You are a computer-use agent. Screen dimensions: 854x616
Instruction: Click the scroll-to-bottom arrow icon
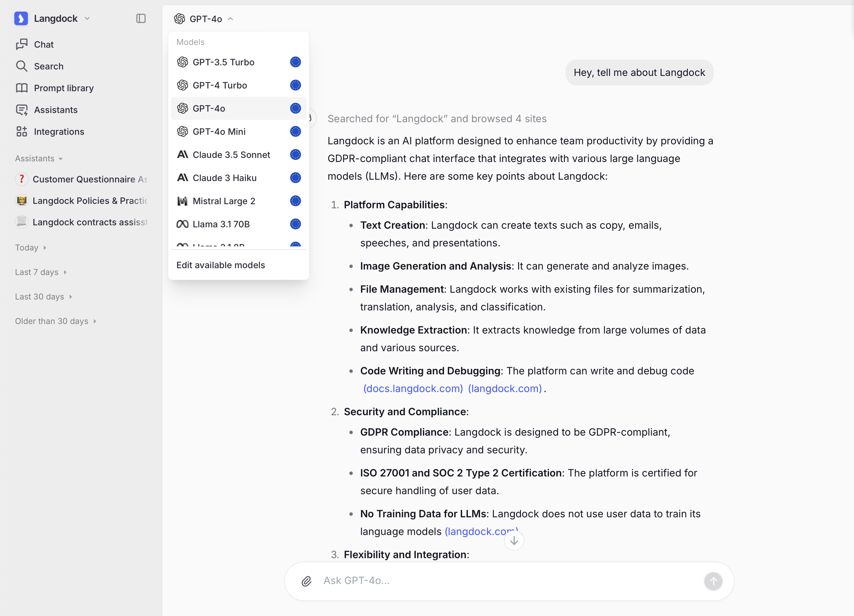click(513, 541)
